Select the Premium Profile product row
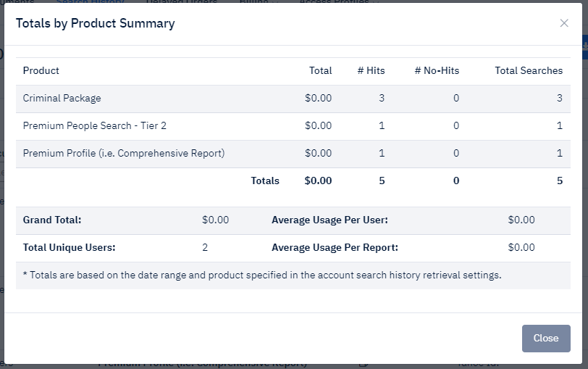This screenshot has height=369, width=588. coord(124,153)
